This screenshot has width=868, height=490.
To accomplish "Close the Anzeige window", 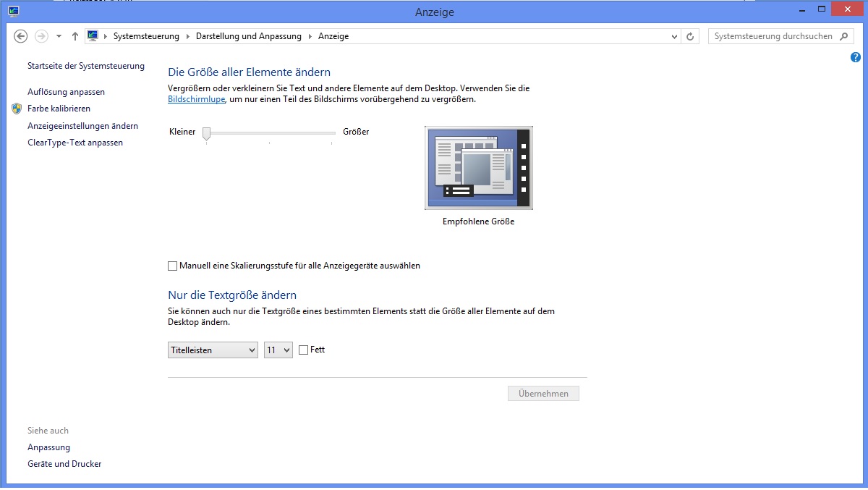I will click(846, 9).
